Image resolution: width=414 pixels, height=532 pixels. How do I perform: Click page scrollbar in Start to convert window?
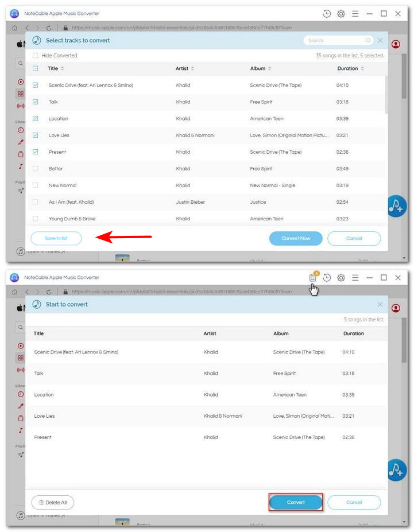[404, 340]
